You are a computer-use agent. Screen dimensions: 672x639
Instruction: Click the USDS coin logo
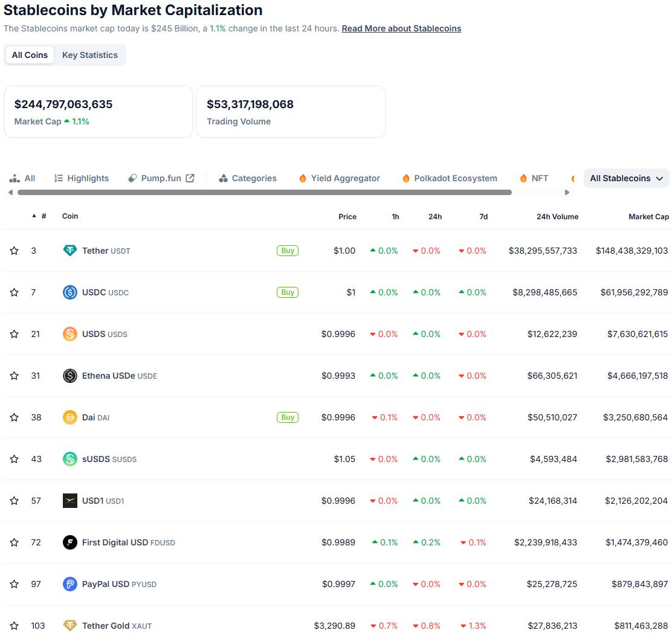coord(70,333)
